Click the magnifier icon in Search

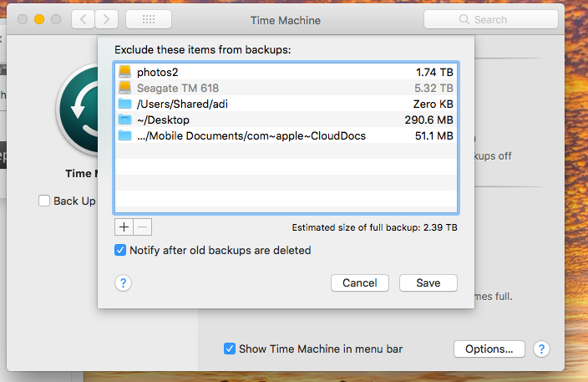(464, 19)
